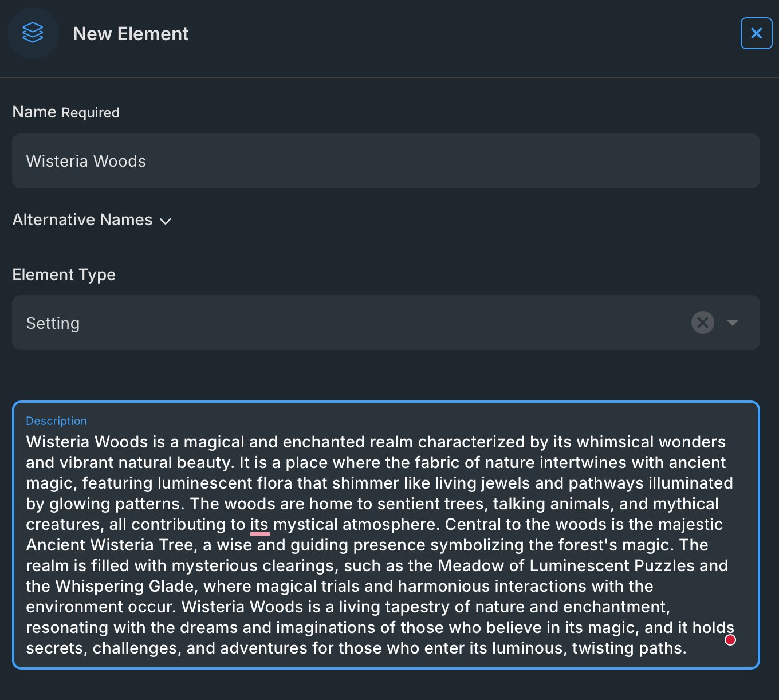Close the New Element dialog
The height and width of the screenshot is (700, 779).
[x=756, y=33]
